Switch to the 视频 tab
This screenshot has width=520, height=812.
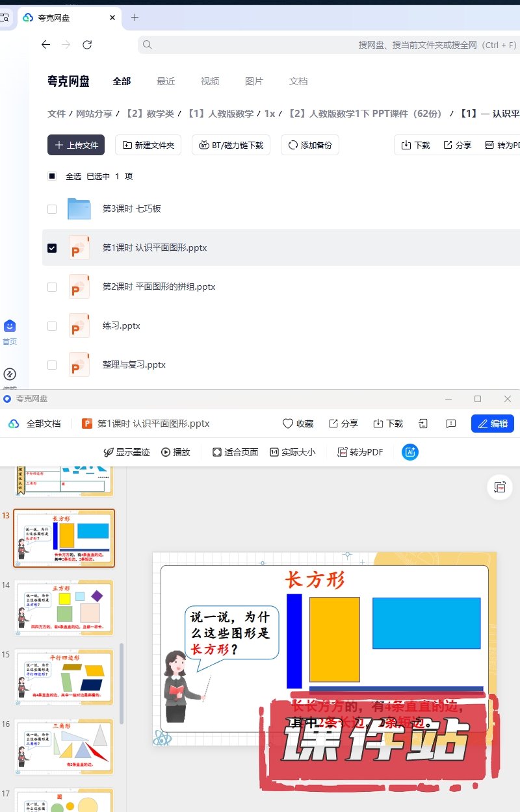[210, 81]
